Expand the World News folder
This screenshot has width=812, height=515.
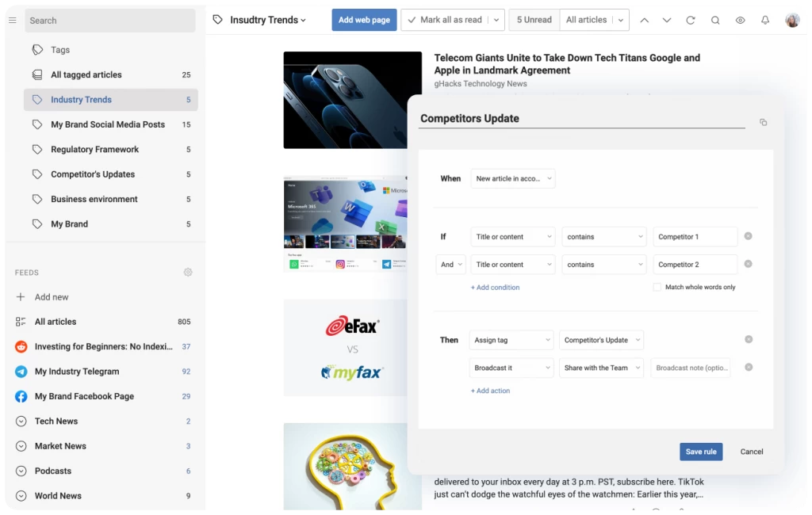21,496
